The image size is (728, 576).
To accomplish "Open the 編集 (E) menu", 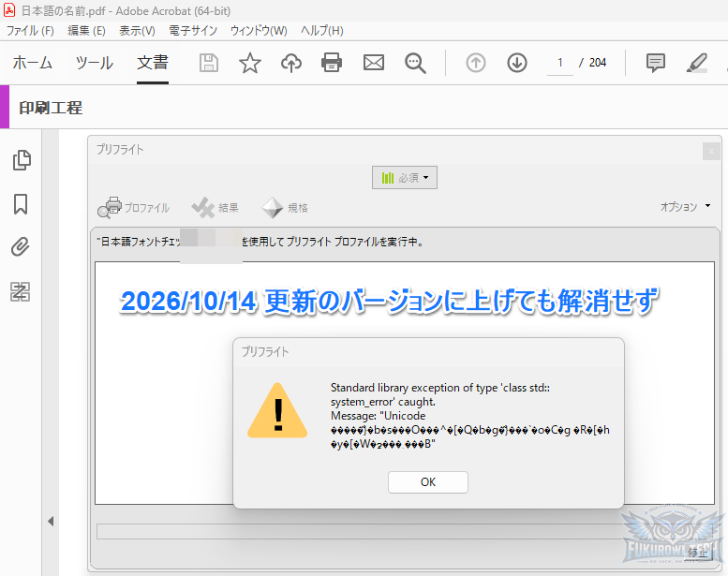I will 86,31.
